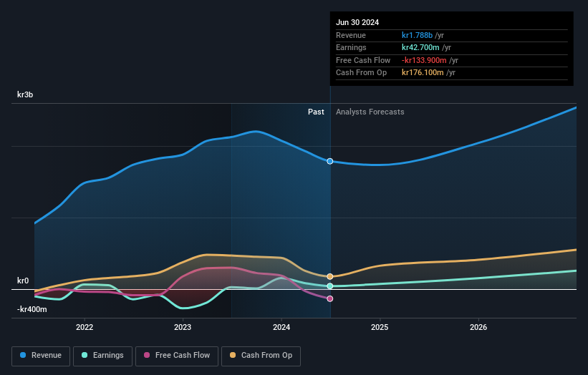
Task: Click the 2025 x-axis label
Action: point(380,327)
